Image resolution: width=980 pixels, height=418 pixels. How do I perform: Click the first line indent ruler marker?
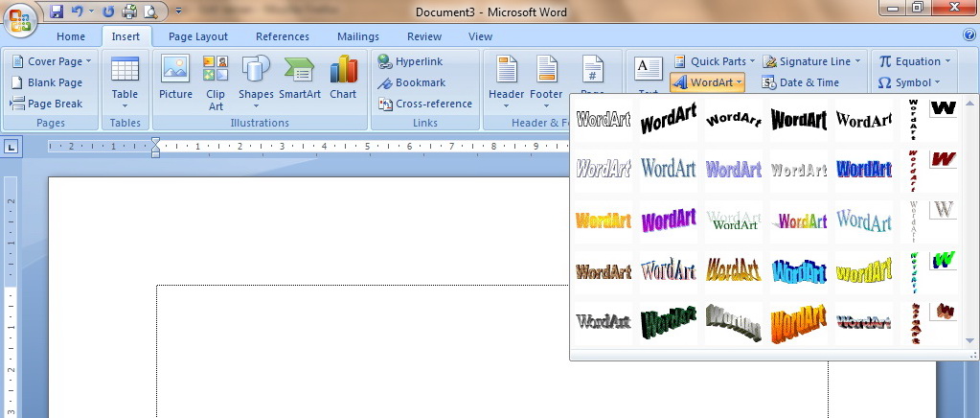coord(155,142)
